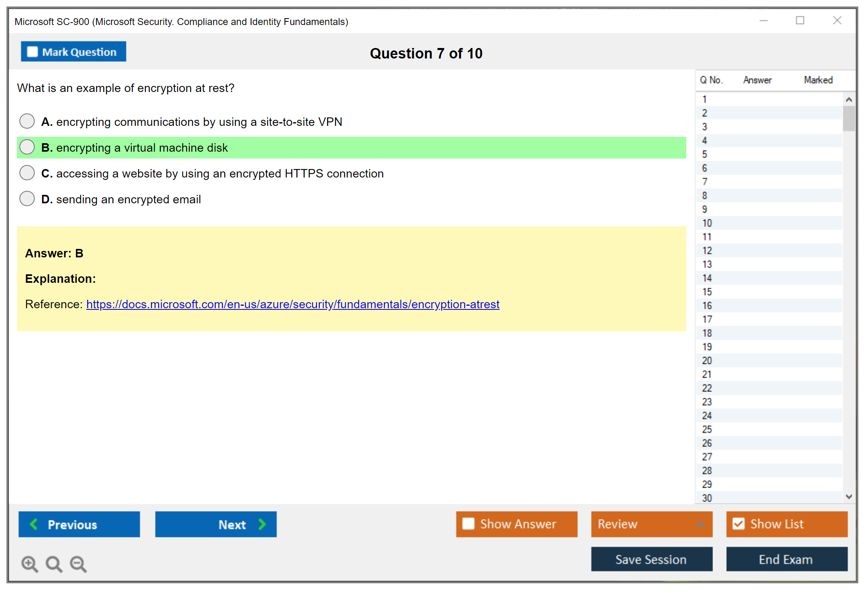The width and height of the screenshot is (868, 593).
Task: Open the encryption-atrest reference link
Action: (293, 304)
